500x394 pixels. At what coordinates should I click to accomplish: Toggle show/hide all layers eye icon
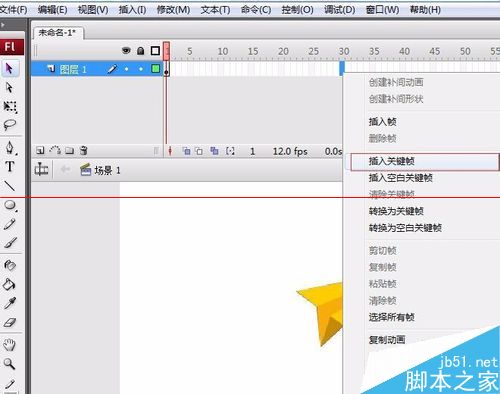coord(126,51)
